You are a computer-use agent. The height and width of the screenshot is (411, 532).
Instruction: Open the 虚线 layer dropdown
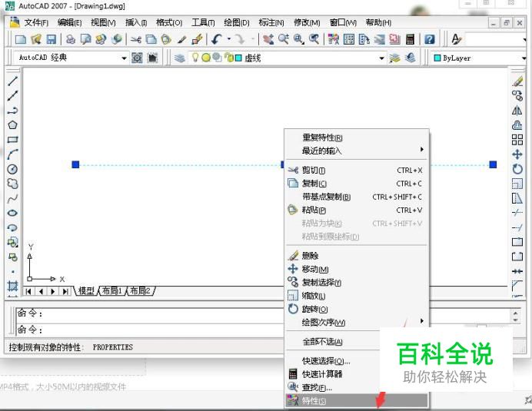381,58
